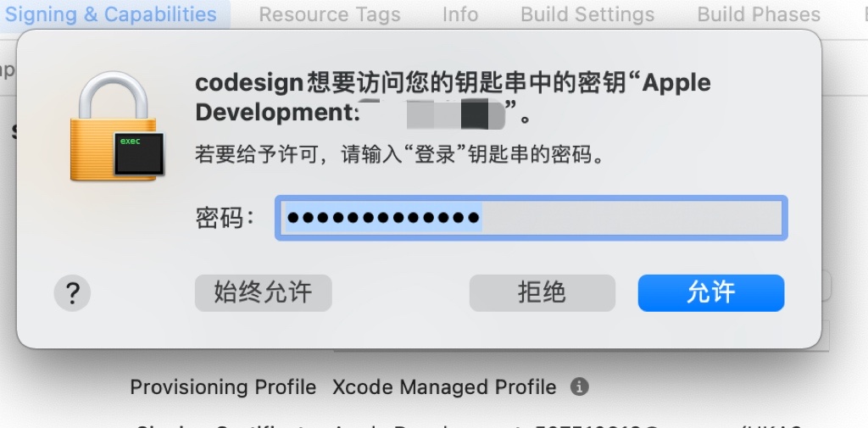The width and height of the screenshot is (868, 428).
Task: Click the bold codesign keychain access heading
Action: [453, 97]
